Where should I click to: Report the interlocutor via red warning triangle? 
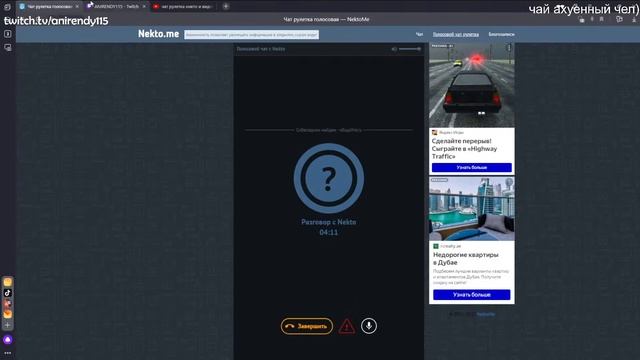[x=347, y=327]
